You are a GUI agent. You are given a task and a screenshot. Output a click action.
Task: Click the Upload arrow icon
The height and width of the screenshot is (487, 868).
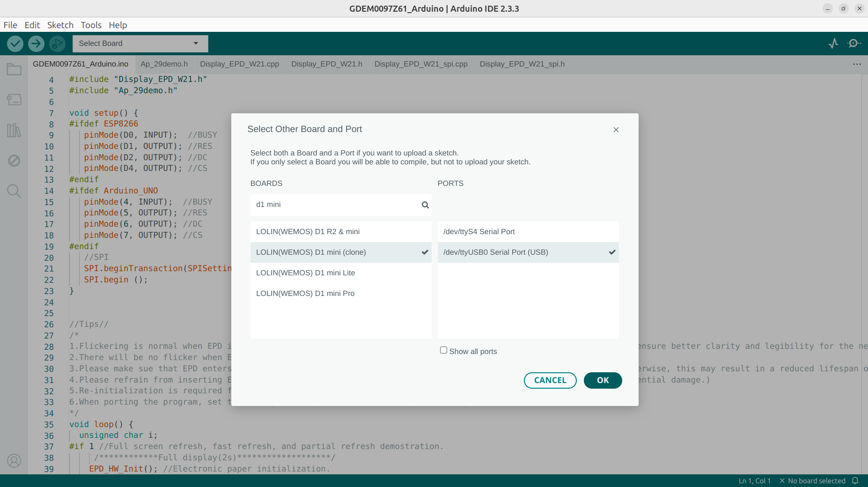(36, 44)
